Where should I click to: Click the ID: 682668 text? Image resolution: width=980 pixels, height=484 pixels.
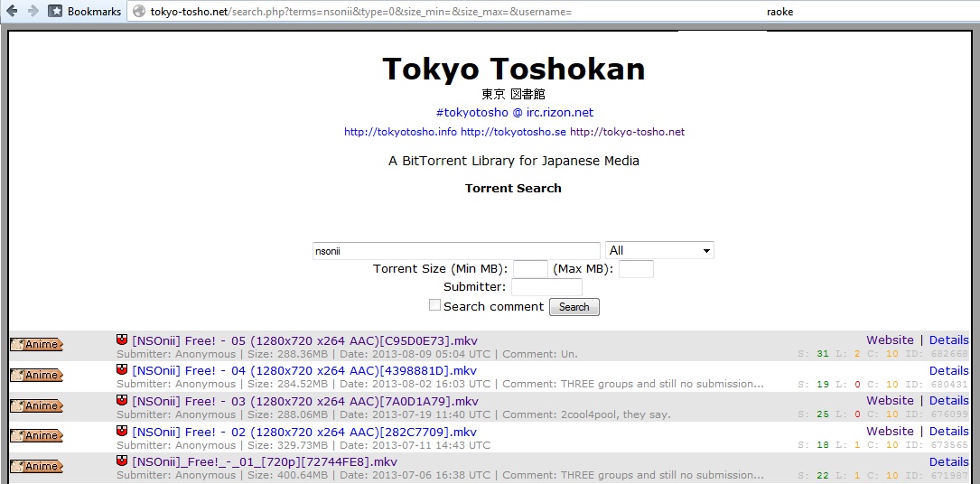[935, 354]
